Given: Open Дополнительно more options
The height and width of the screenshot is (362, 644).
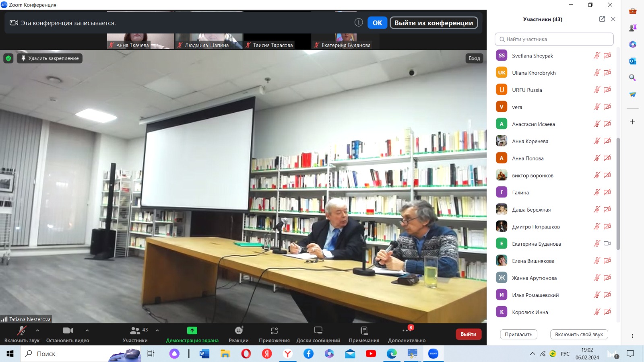Looking at the screenshot, I should coord(407,334).
